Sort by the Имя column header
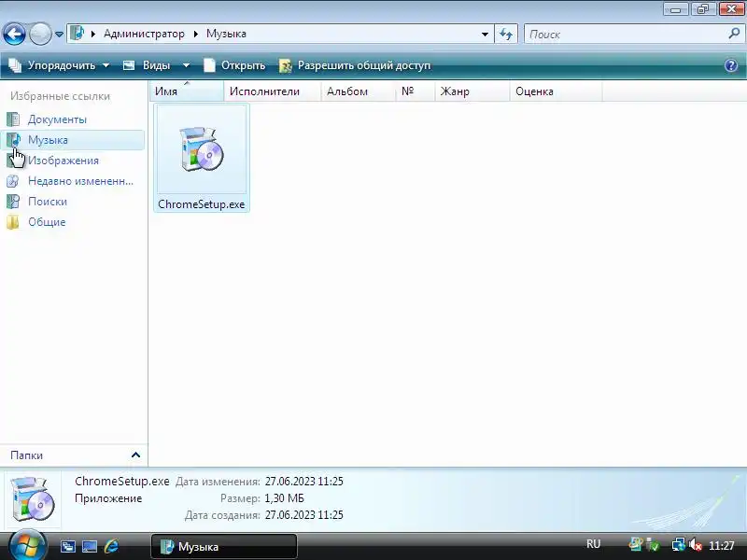This screenshot has width=747, height=560. [x=187, y=91]
